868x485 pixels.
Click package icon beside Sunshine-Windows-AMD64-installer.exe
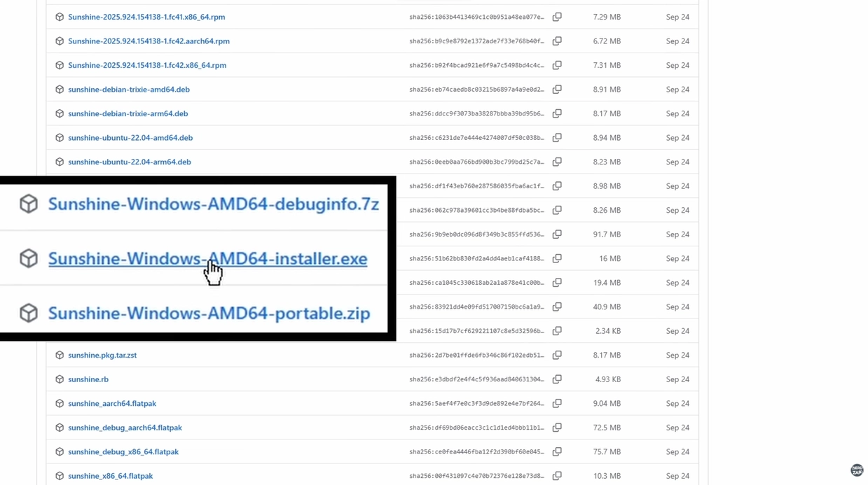point(29,258)
